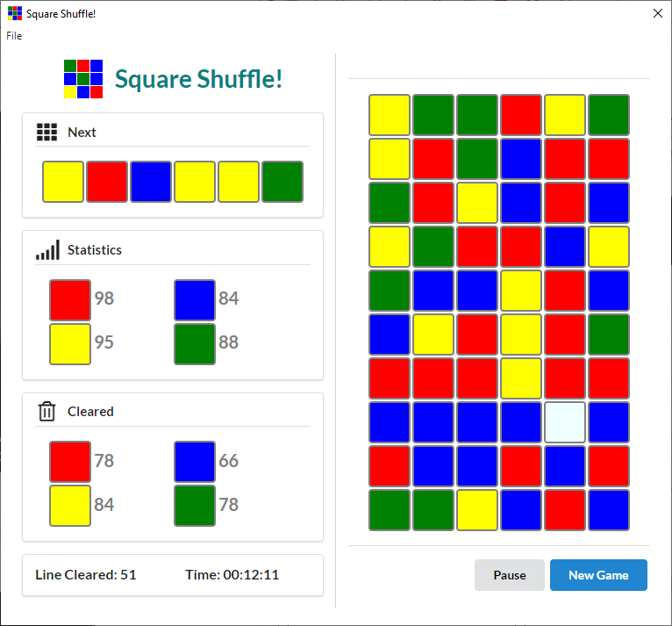672x626 pixels.
Task: Select the empty white board cell
Action: click(x=565, y=422)
